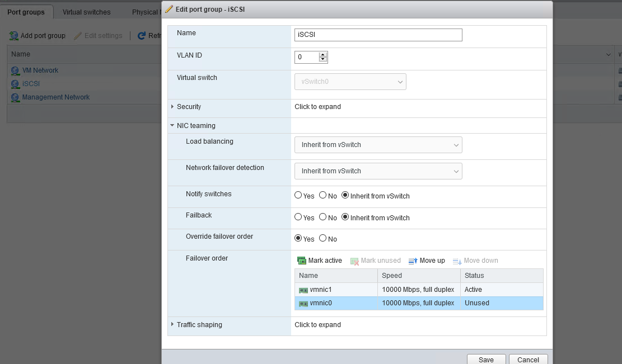Viewport: 622px width, 364px height.
Task: Click the Refresh icon in toolbar
Action: (x=142, y=36)
